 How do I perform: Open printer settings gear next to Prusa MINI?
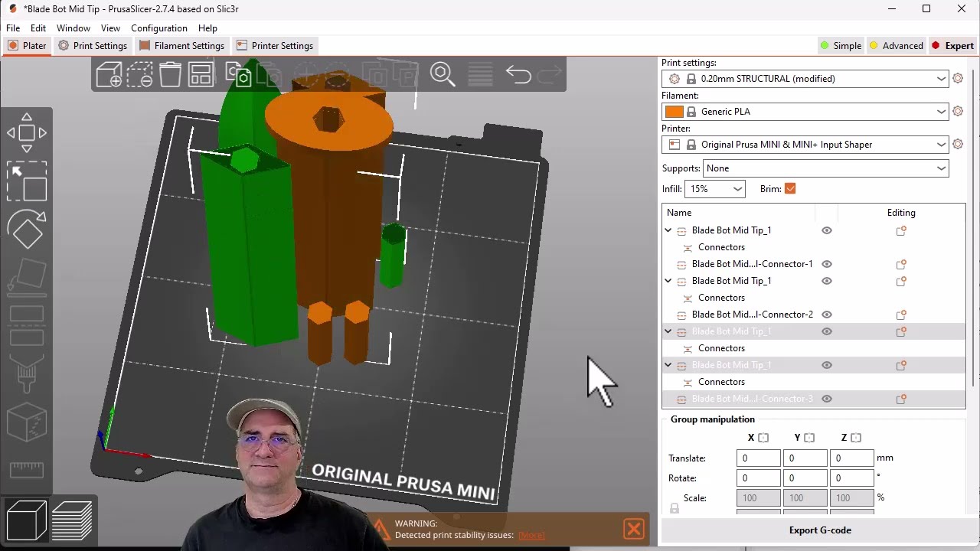[958, 144]
